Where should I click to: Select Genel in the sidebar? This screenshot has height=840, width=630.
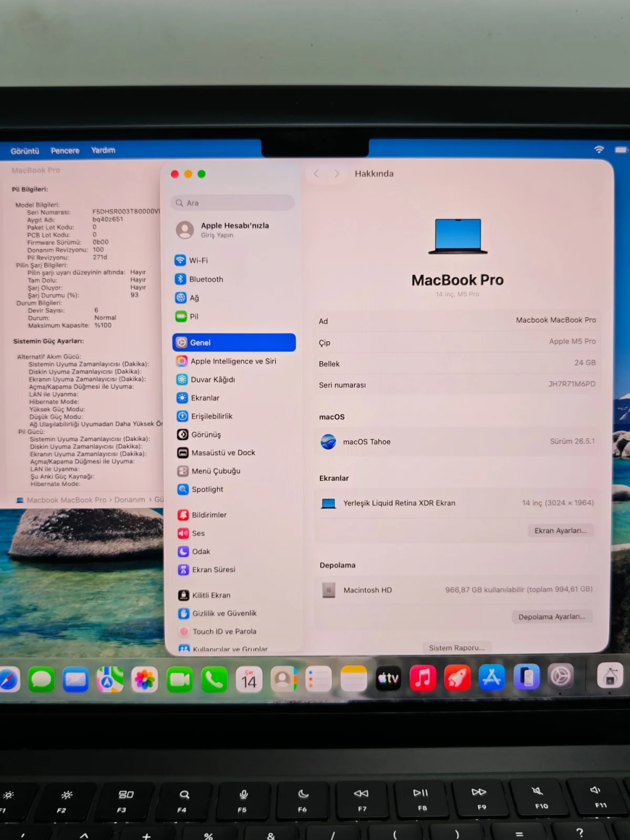click(234, 342)
